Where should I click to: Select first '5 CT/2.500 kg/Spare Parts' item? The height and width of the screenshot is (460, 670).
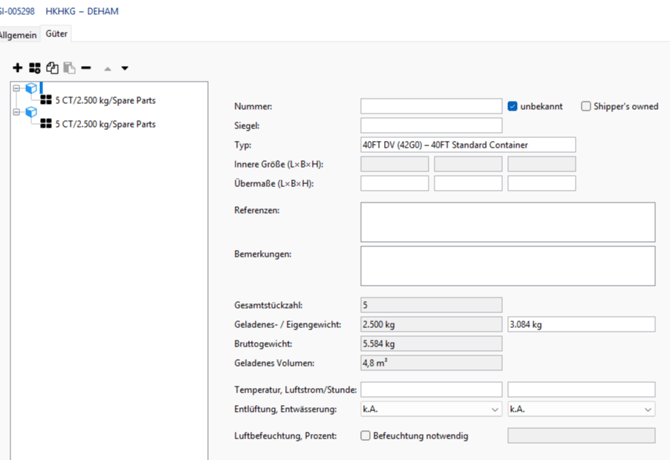pyautogui.click(x=105, y=100)
